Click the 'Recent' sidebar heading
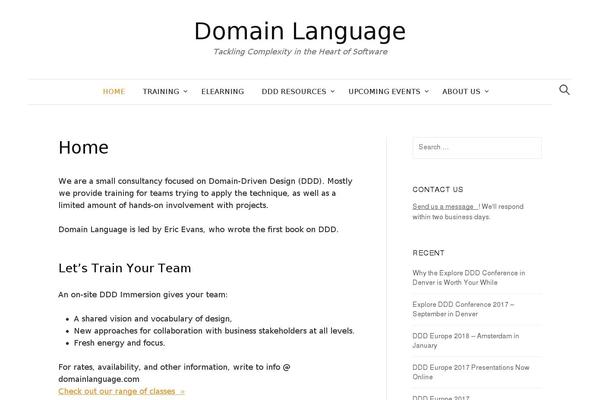This screenshot has width=600, height=400. 428,253
